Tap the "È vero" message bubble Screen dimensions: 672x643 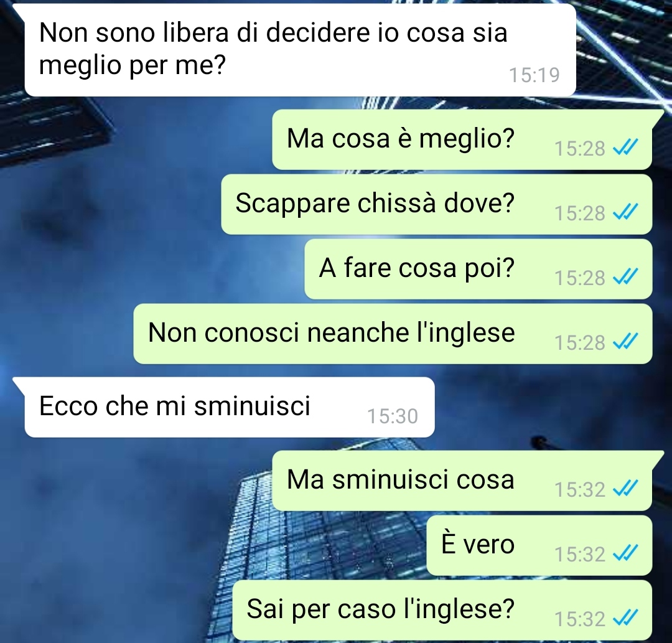[539, 545]
